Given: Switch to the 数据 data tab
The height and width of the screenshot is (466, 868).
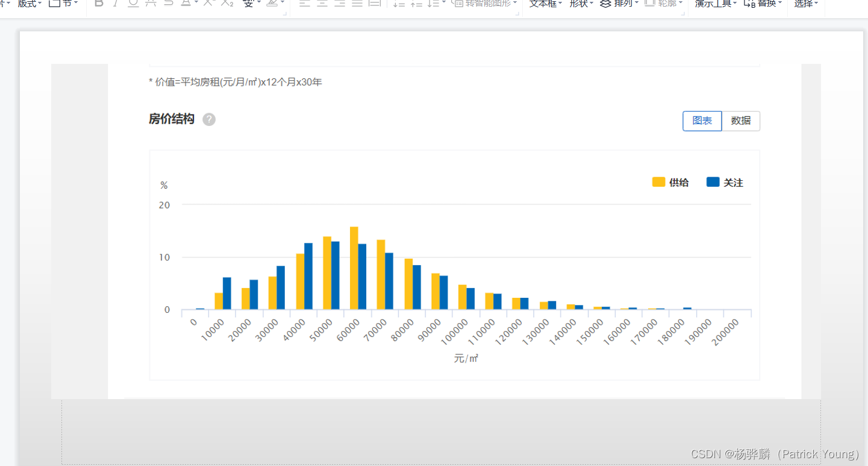Looking at the screenshot, I should coord(741,121).
